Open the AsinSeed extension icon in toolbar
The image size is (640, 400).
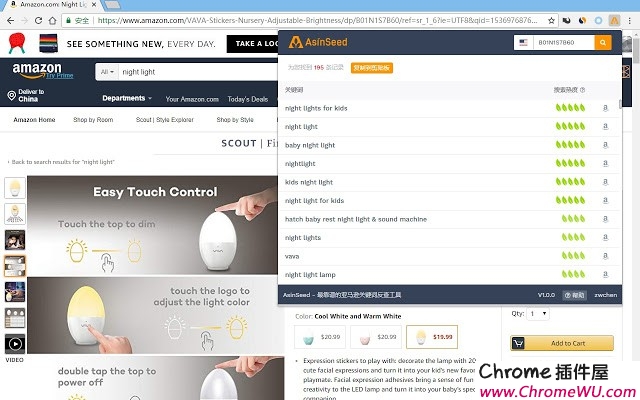(614, 20)
